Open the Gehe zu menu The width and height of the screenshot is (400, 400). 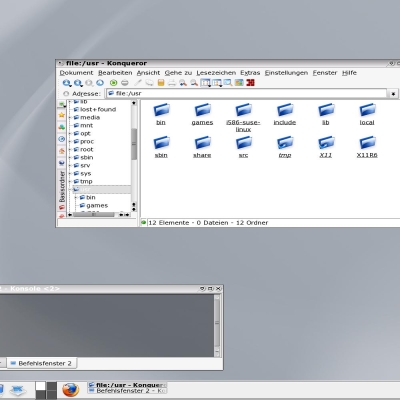pos(178,73)
